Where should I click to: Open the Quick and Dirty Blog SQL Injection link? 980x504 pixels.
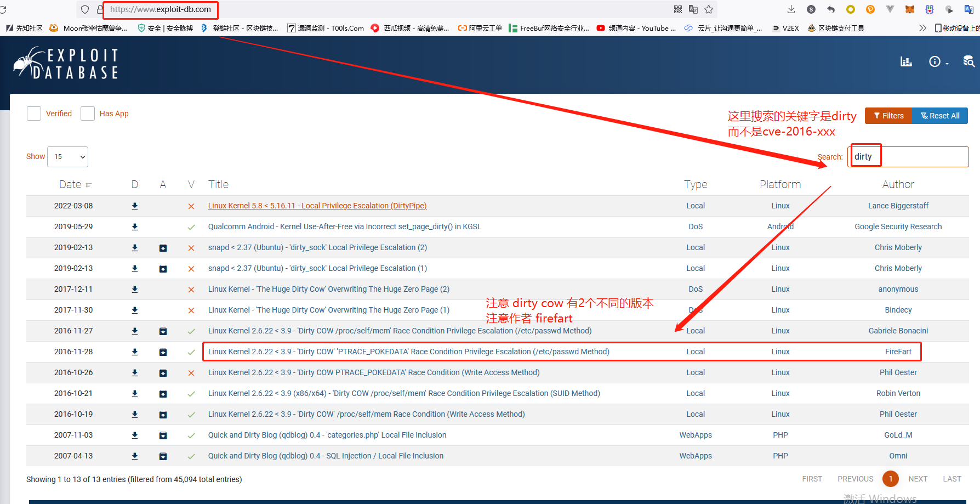tap(326, 456)
